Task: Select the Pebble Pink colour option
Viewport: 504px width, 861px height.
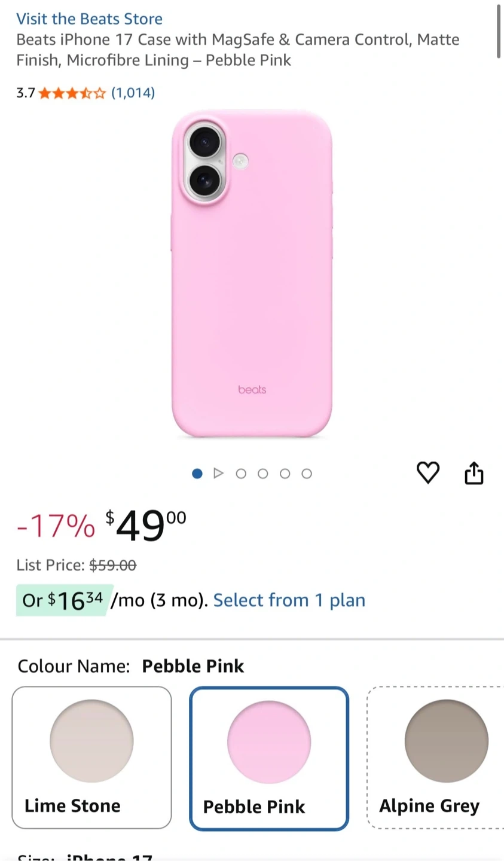Action: [x=269, y=758]
